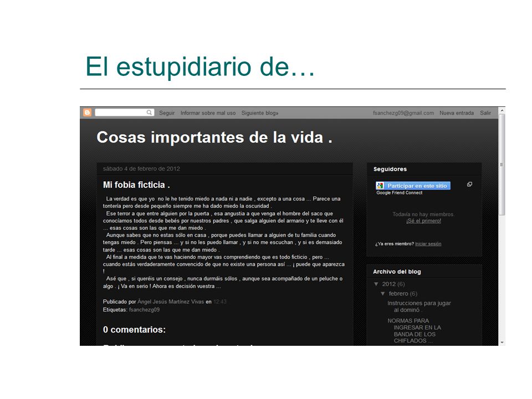
Task: Collapse the 2012 archive triangle
Action: 376,284
